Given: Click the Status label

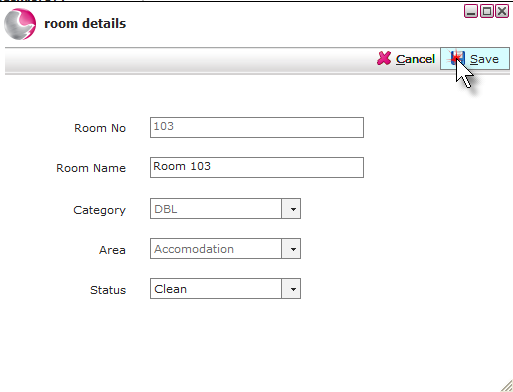Looking at the screenshot, I should click(108, 290).
